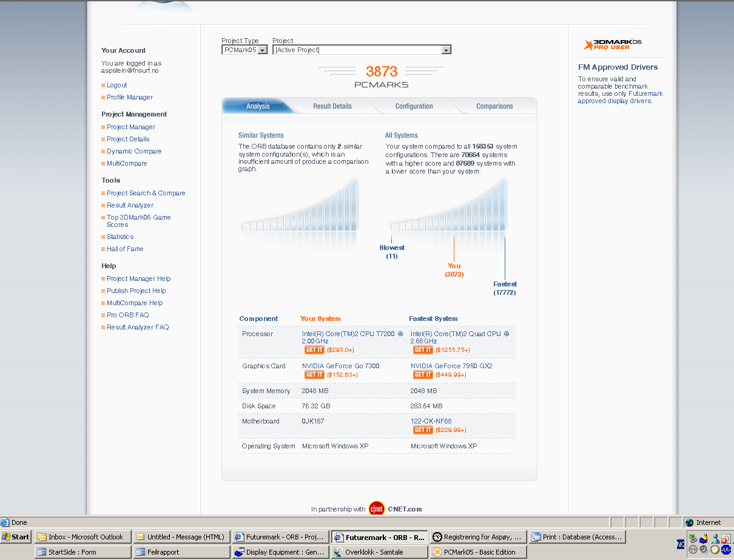Open Project Manager Help
The width and height of the screenshot is (734, 560).
[139, 279]
